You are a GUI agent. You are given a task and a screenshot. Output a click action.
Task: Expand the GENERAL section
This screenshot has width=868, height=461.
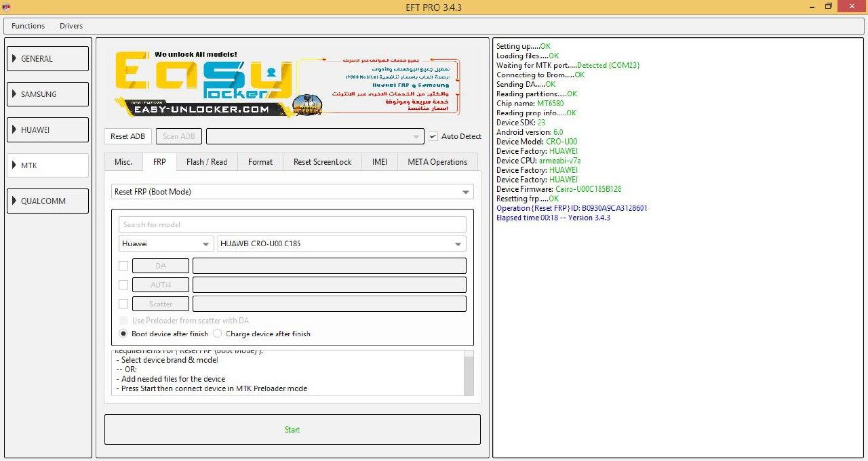tap(47, 59)
